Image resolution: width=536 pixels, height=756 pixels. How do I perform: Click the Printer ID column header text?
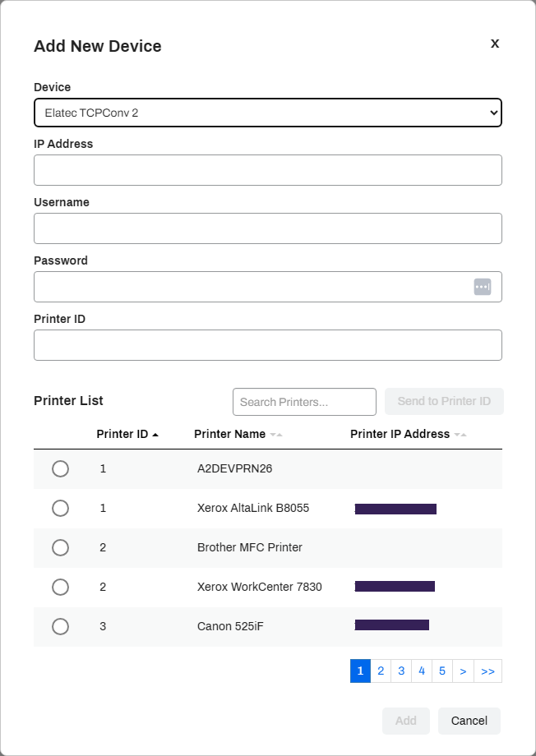tap(122, 434)
